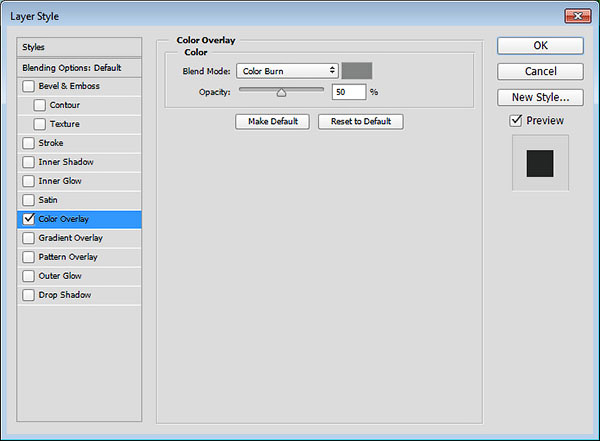
Task: Tick the Texture checkbox
Action: pyautogui.click(x=39, y=124)
